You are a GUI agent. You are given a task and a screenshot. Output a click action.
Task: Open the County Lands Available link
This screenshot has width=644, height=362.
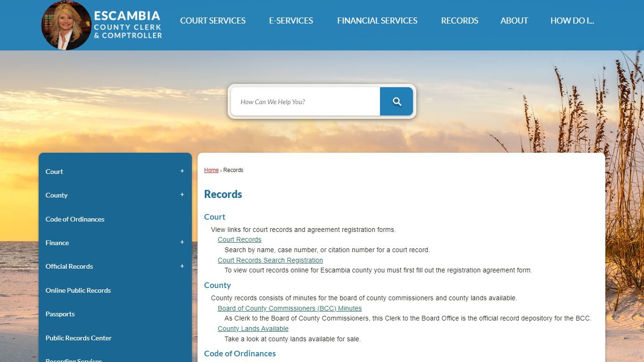point(253,329)
